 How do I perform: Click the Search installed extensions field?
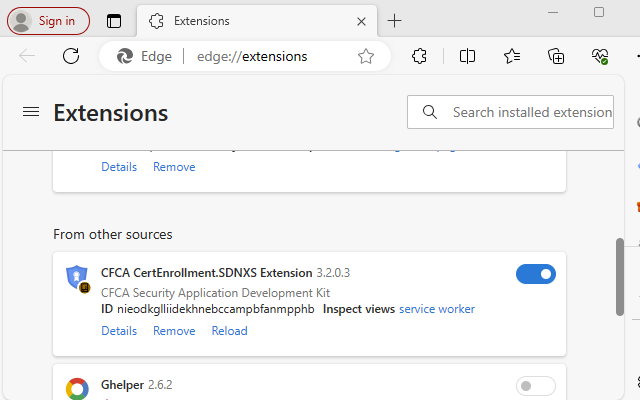[x=530, y=112]
